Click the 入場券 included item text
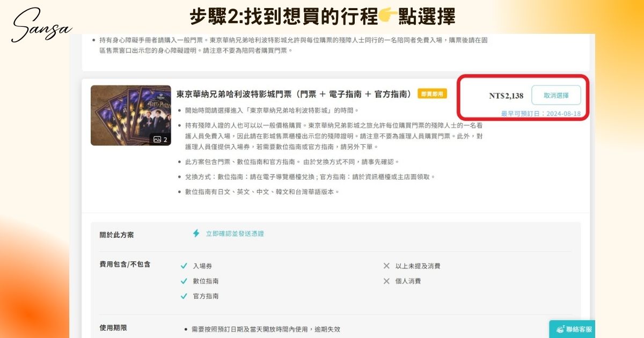The height and width of the screenshot is (338, 644). (x=202, y=266)
